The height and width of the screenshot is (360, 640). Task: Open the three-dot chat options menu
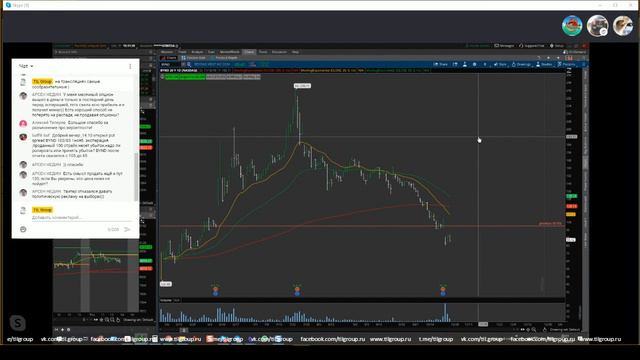tap(130, 66)
